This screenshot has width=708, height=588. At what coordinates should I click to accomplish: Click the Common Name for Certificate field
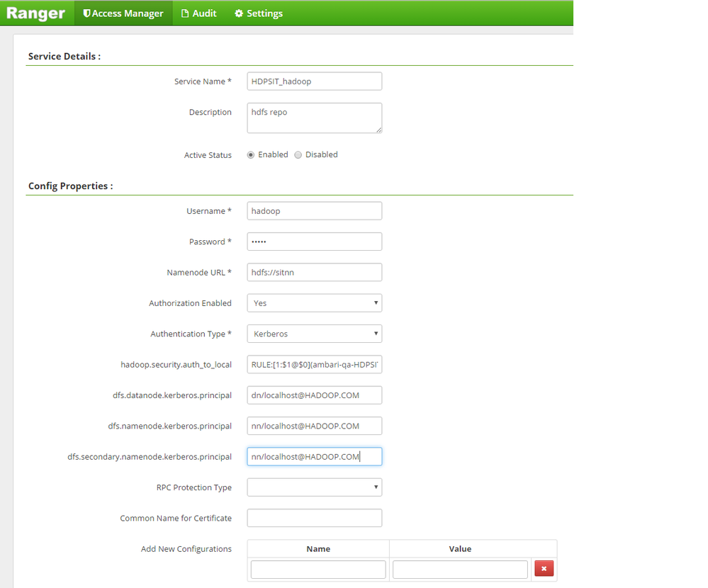(314, 518)
